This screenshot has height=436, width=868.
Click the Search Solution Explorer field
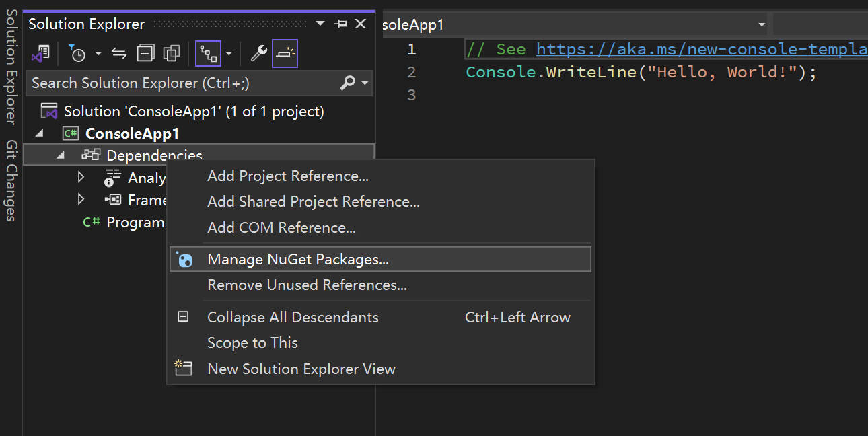(182, 83)
